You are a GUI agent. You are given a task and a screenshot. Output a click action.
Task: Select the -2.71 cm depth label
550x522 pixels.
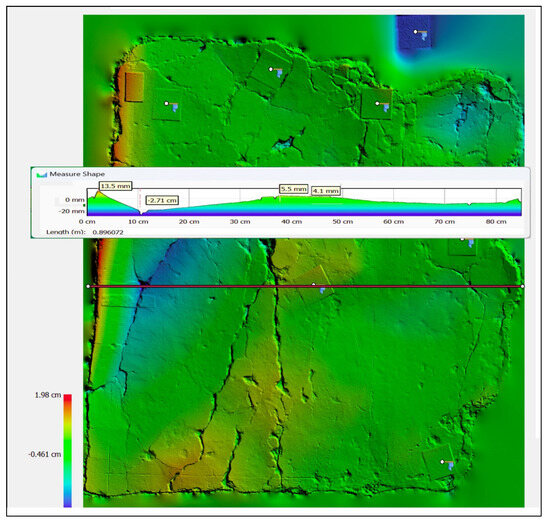(162, 200)
